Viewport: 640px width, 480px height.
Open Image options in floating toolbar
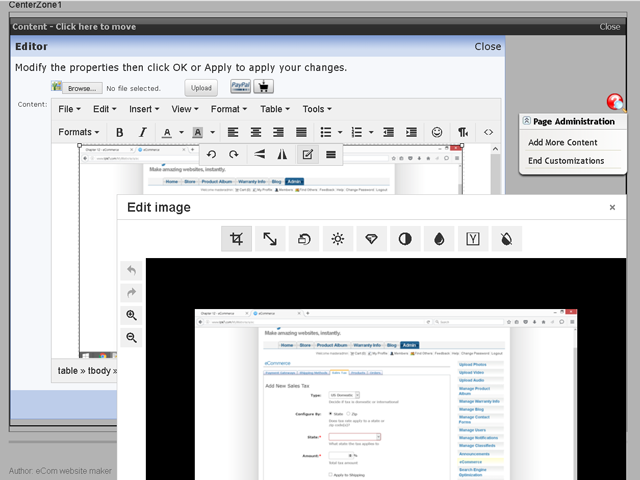point(331,154)
